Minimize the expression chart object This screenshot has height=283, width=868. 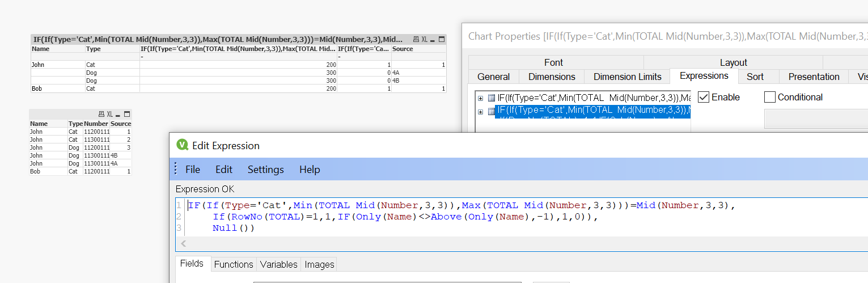433,40
